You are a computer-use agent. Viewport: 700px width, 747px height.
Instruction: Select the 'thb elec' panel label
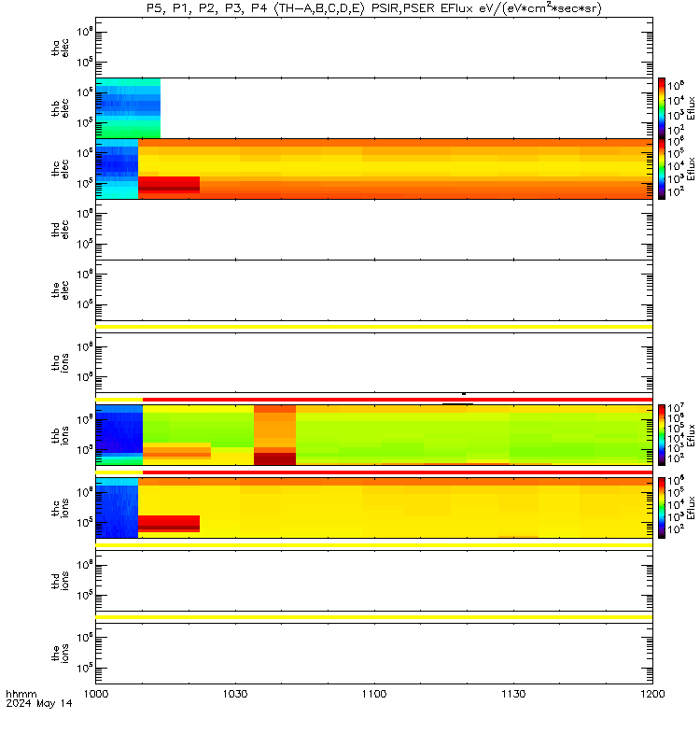coord(61,108)
